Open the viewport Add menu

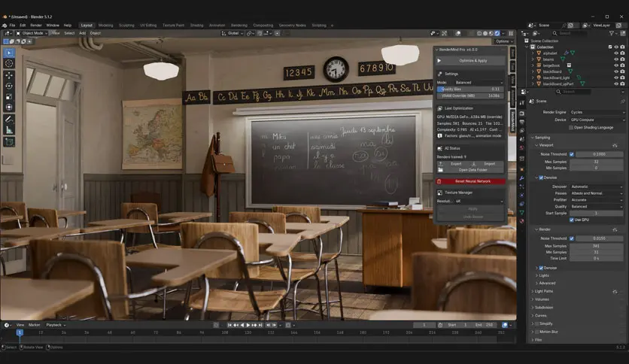point(82,33)
